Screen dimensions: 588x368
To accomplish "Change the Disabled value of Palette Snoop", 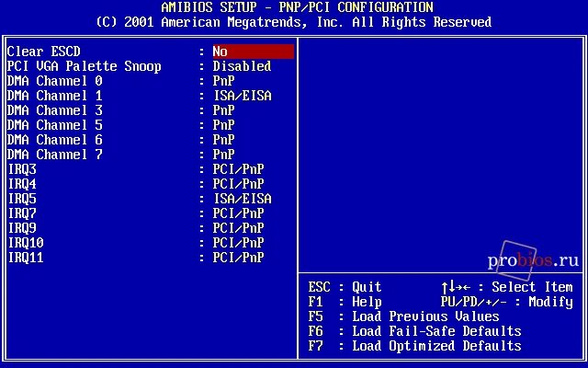I will pyautogui.click(x=242, y=66).
